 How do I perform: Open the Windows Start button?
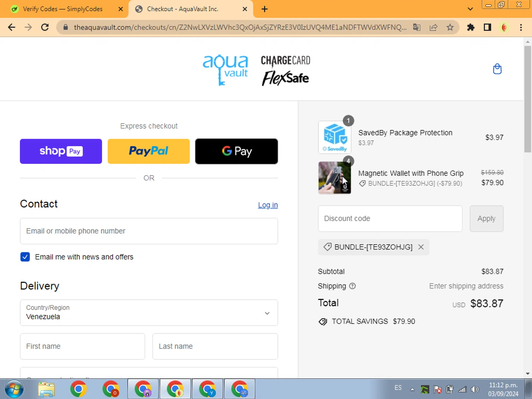14,389
